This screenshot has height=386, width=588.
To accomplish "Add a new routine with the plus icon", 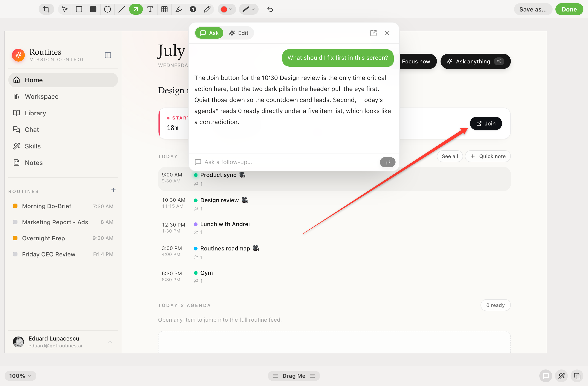I will point(113,190).
